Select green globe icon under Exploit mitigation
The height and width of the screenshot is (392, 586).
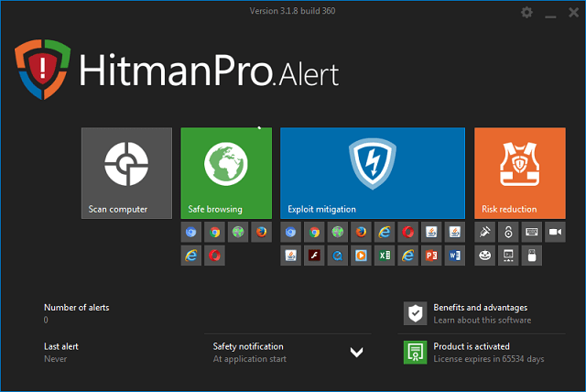(338, 232)
